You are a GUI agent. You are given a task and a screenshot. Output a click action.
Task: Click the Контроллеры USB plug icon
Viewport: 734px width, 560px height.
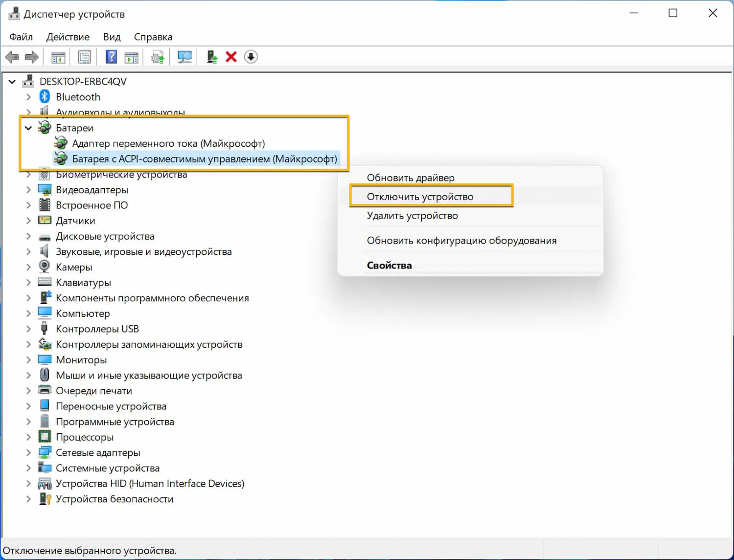(x=45, y=328)
